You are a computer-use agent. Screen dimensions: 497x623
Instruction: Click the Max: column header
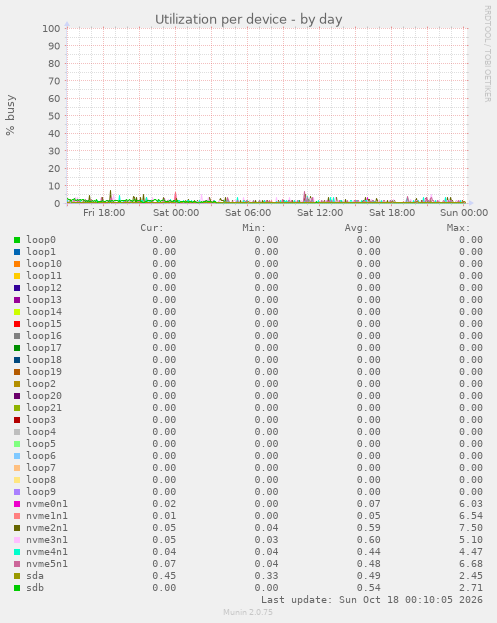click(458, 228)
